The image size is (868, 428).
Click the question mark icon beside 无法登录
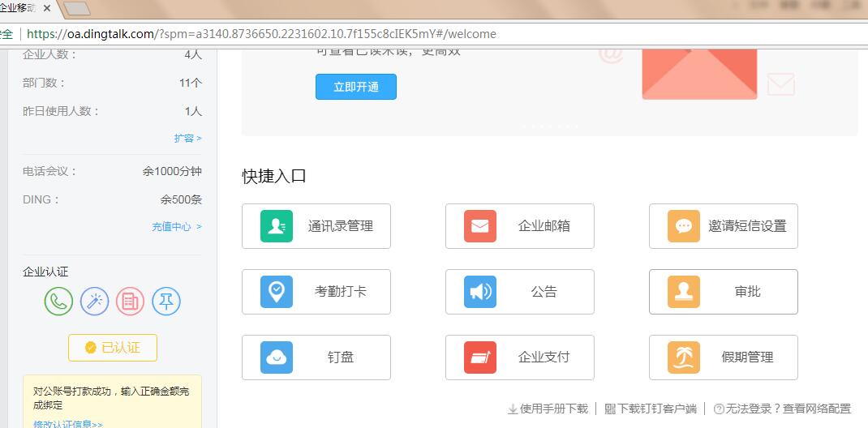coord(719,409)
